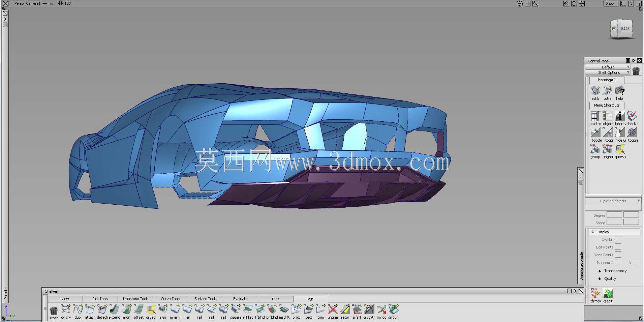
Task: Open the palette menu shortcut
Action: click(595, 116)
